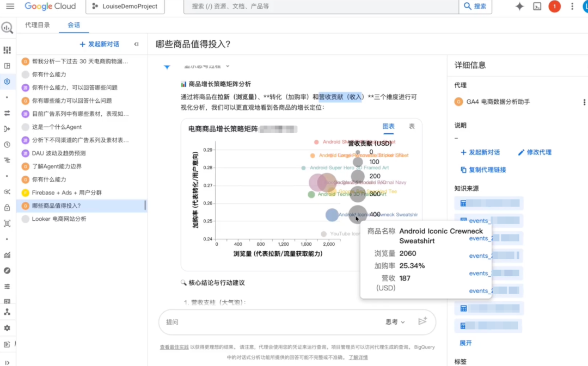Select conversation 哪些商品值得投入？
Screen dimensions: 588x366
click(82, 205)
